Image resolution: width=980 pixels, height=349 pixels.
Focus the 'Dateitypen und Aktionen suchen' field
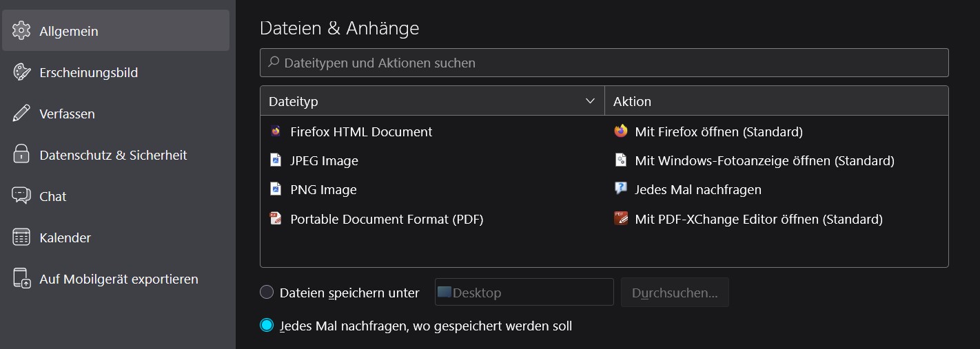604,63
